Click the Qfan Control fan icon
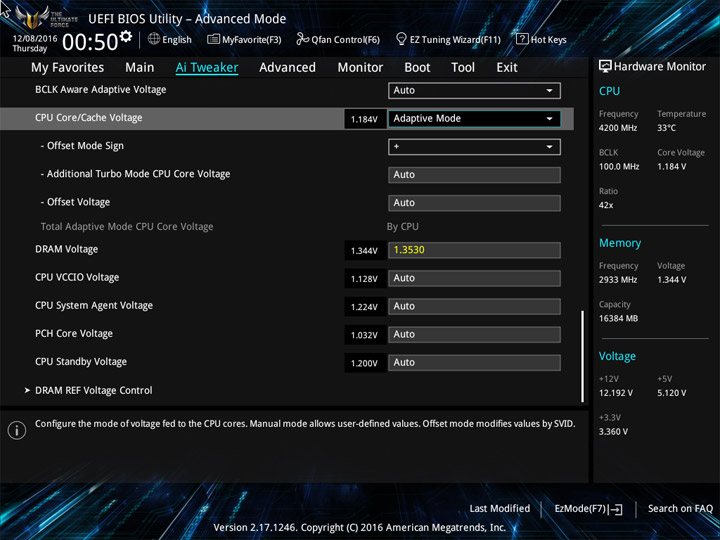 tap(302, 39)
